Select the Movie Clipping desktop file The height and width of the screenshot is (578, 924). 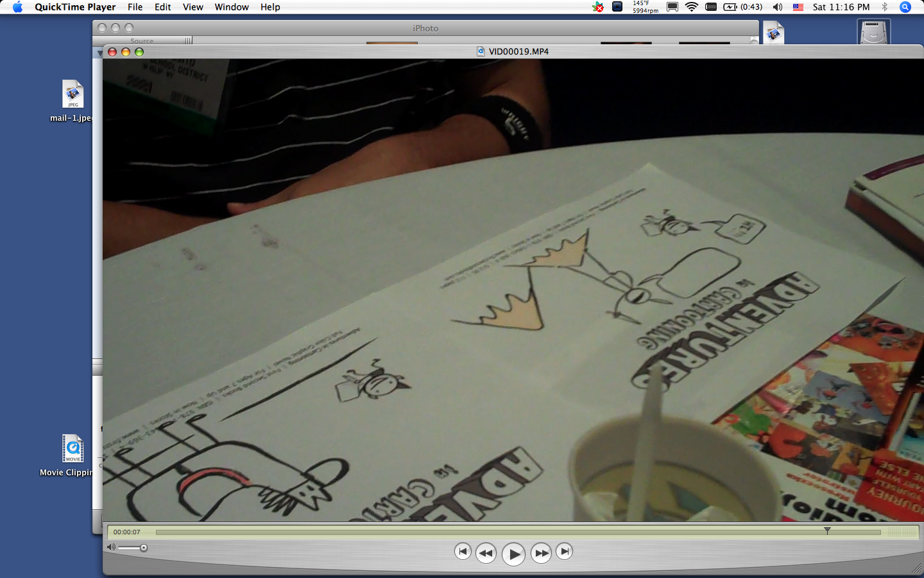click(73, 449)
